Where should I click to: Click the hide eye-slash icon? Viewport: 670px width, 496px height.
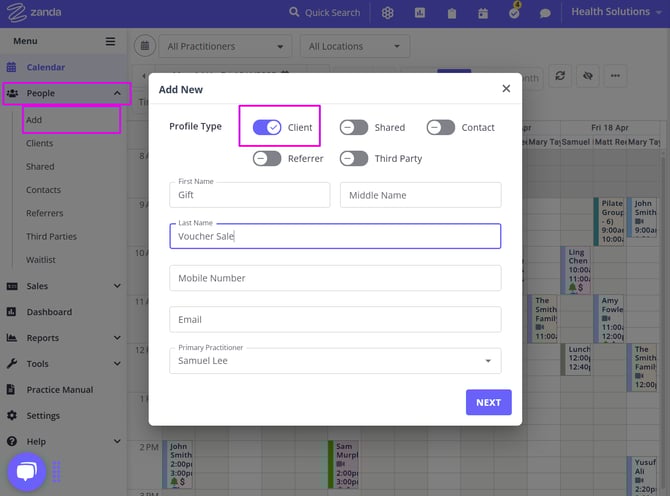[x=587, y=76]
